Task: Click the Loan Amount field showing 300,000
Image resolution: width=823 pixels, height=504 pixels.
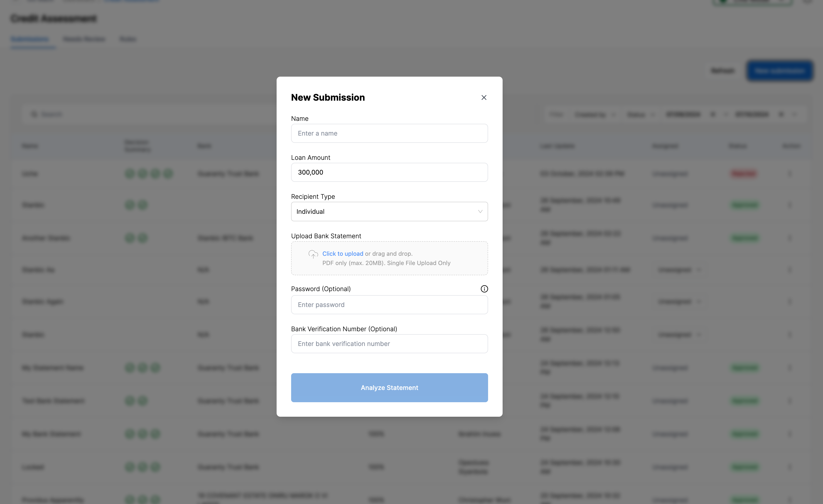Action: [389, 172]
